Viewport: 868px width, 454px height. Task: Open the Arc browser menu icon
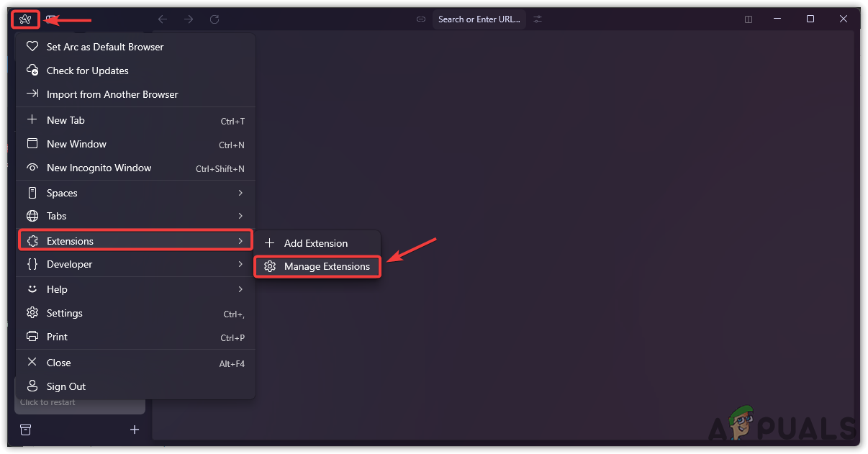[24, 19]
